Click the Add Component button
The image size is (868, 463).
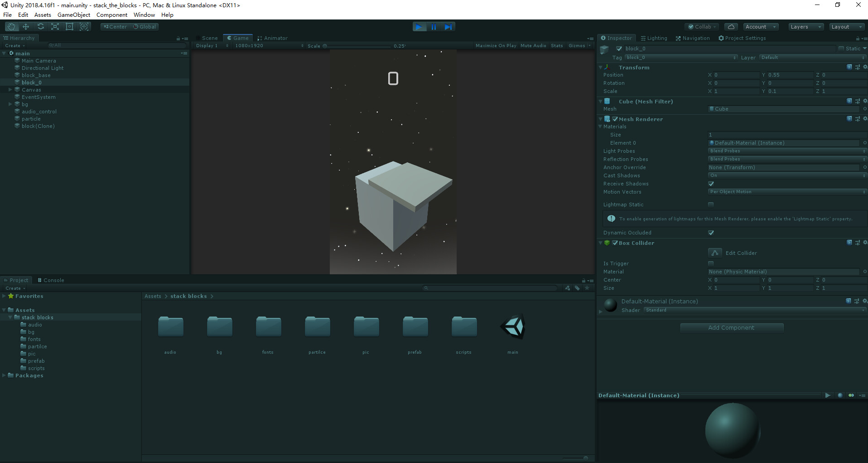(731, 327)
